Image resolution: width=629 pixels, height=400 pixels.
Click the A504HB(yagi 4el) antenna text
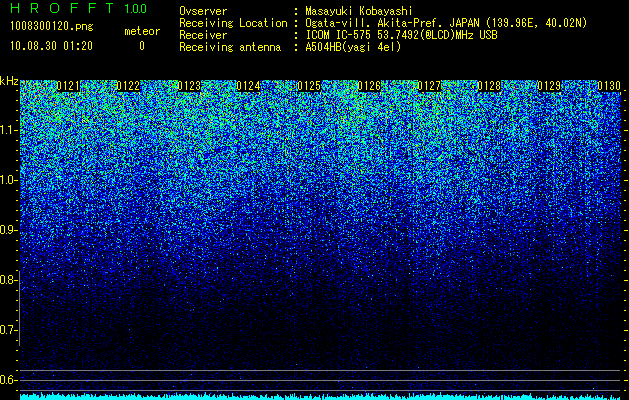coord(353,47)
